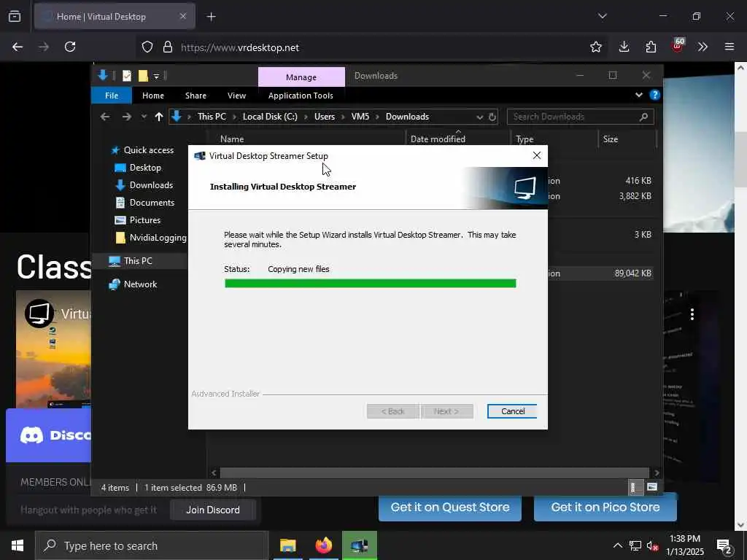Click Cancel in the Setup wizard
The image size is (747, 560).
512,411
